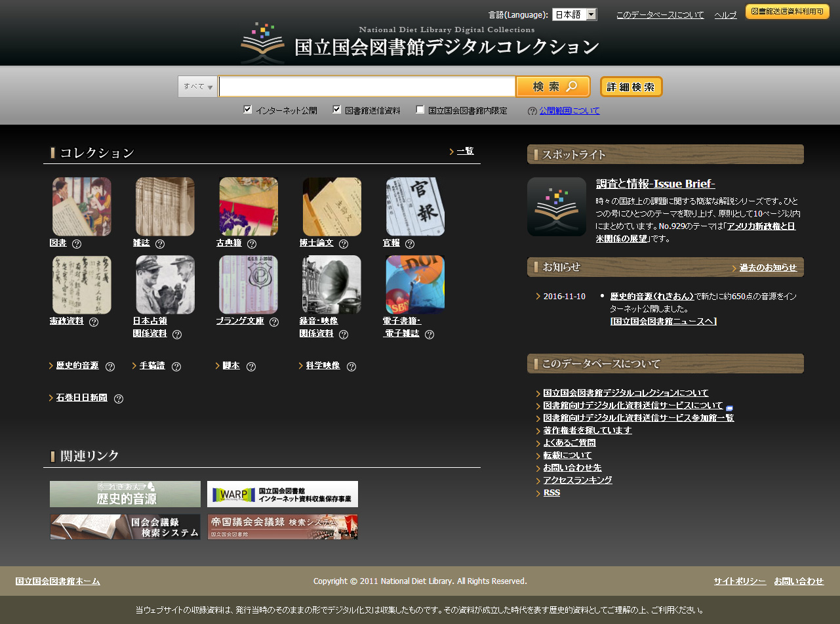Open the 博士論文 collection thumbnail icon
Viewport: 840px width, 624px height.
point(332,206)
